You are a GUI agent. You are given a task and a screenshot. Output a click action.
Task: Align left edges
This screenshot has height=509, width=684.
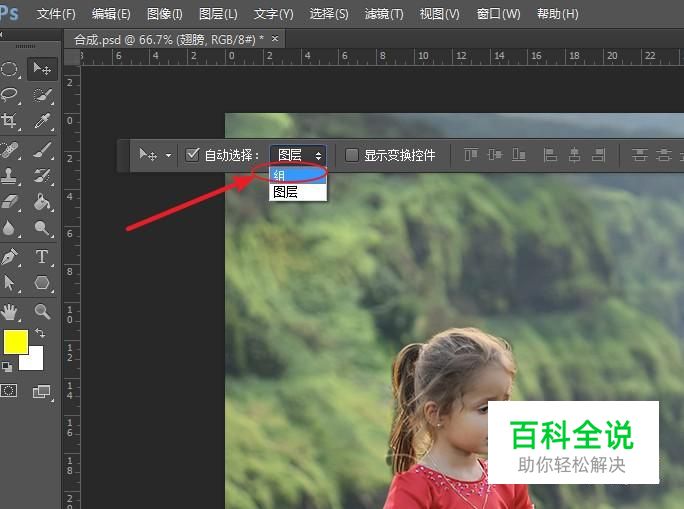click(x=550, y=154)
